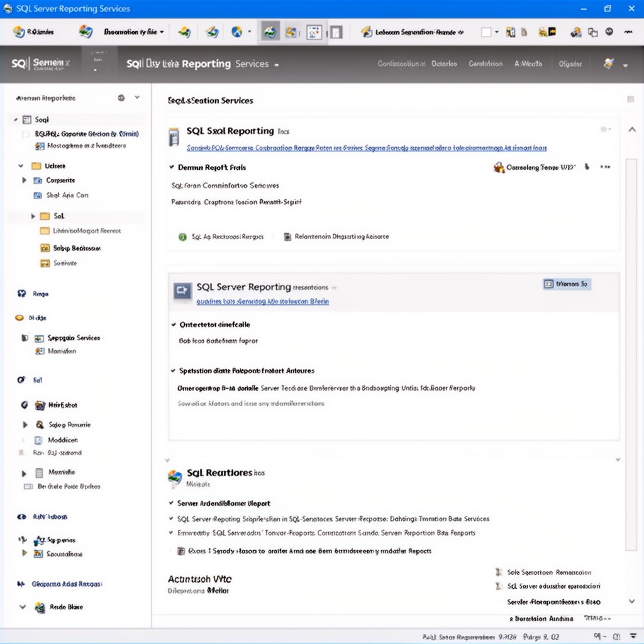Click the Eal sidebar icon

21,380
